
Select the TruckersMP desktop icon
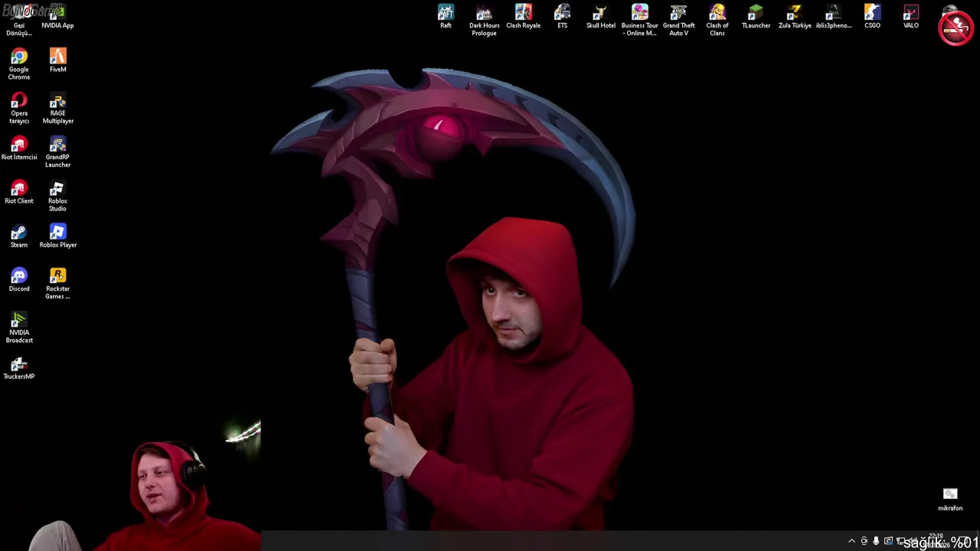point(19,367)
